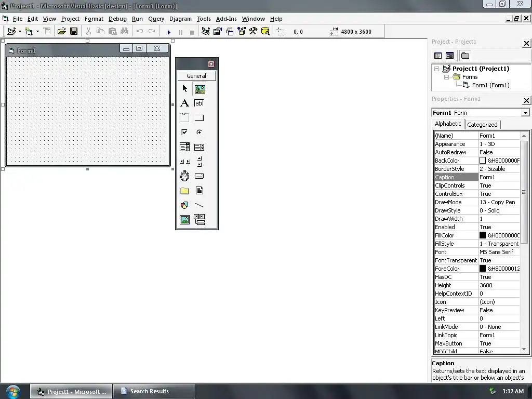Click Open Project toolbar icon

point(61,32)
